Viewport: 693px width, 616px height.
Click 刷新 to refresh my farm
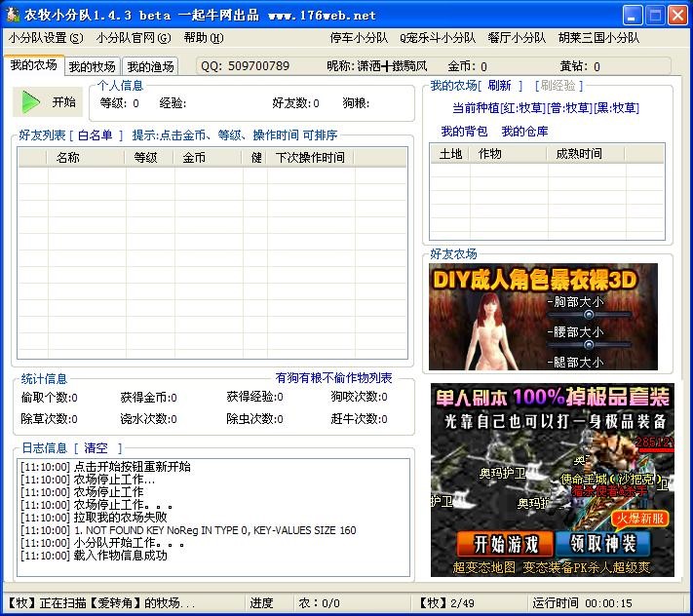(x=499, y=86)
